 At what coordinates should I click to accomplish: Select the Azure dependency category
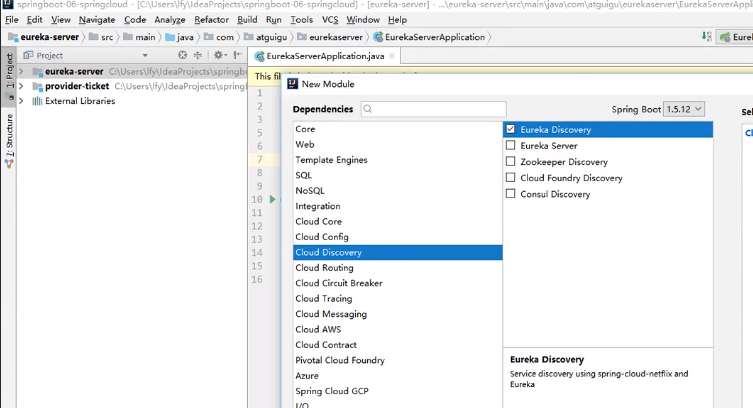(398, 375)
